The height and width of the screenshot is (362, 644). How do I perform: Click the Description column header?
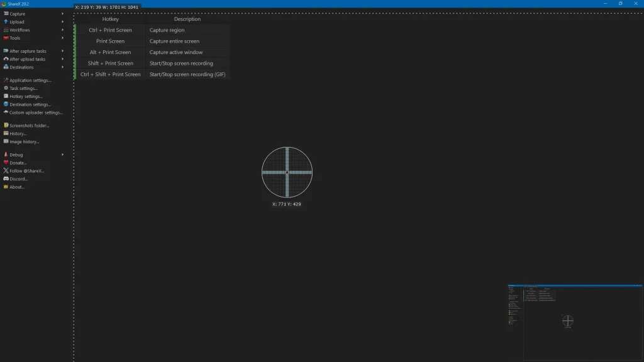pyautogui.click(x=187, y=19)
